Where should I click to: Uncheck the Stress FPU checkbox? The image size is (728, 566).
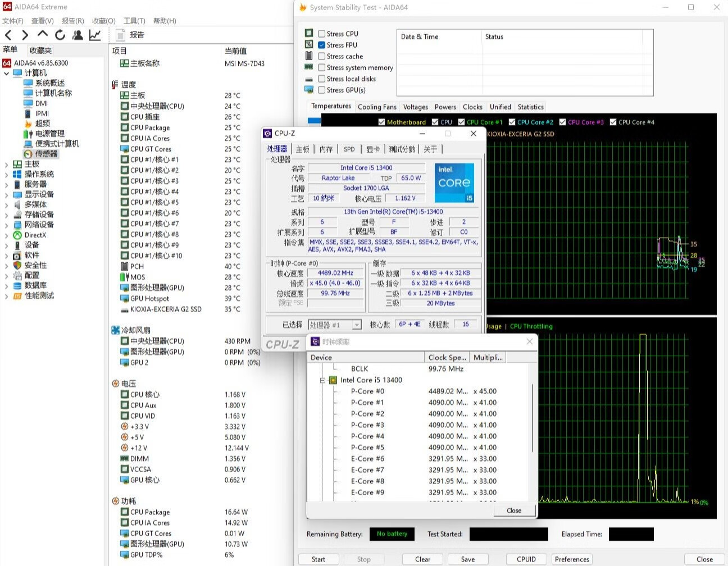[x=322, y=45]
